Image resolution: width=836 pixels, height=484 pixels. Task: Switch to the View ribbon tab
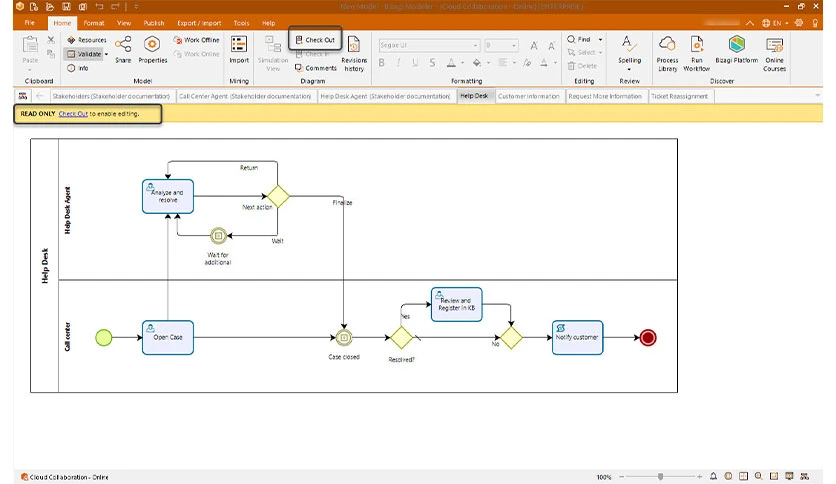click(124, 23)
